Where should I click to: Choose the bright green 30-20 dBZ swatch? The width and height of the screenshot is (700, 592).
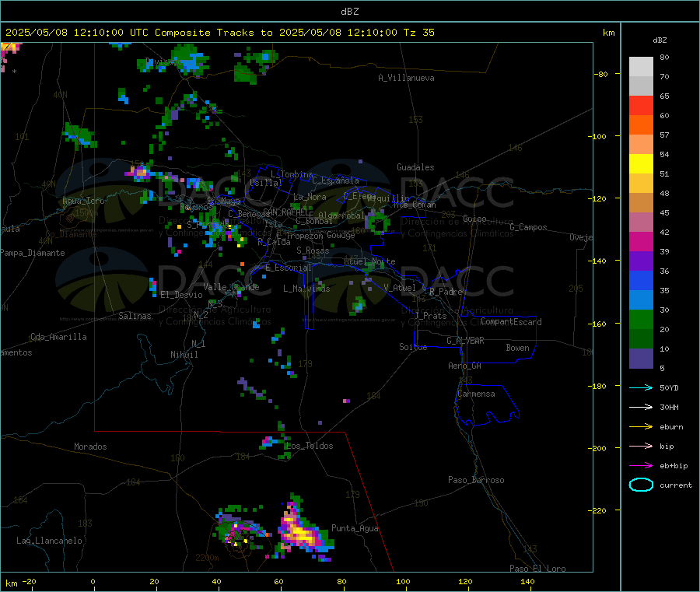641,319
